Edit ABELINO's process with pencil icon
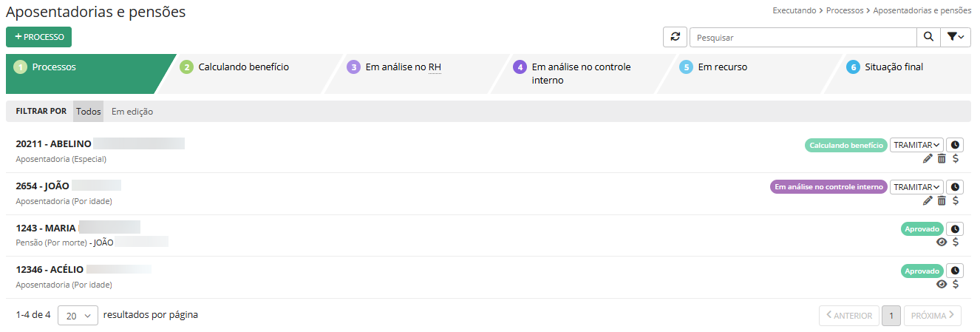The width and height of the screenshot is (980, 332). pos(928,158)
